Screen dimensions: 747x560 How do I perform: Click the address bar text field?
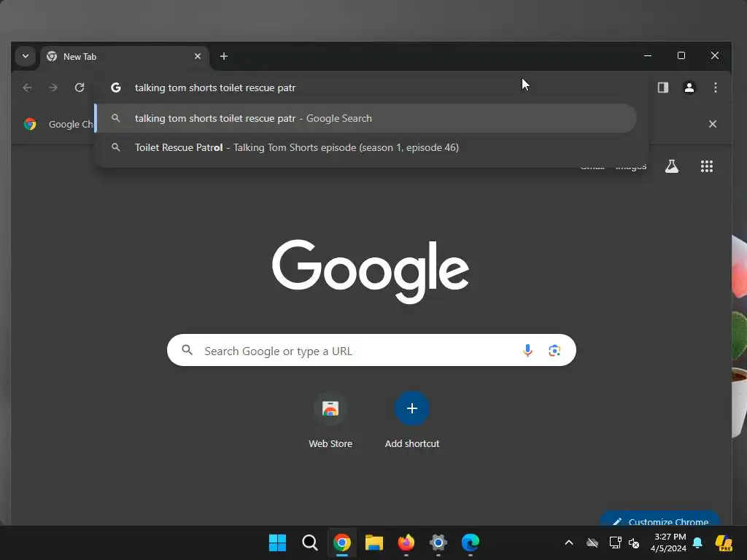click(371, 87)
